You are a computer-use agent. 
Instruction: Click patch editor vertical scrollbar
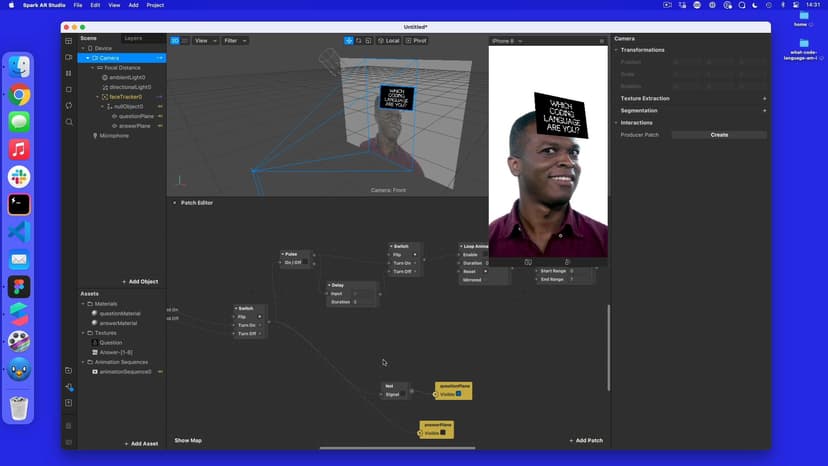(x=609, y=348)
